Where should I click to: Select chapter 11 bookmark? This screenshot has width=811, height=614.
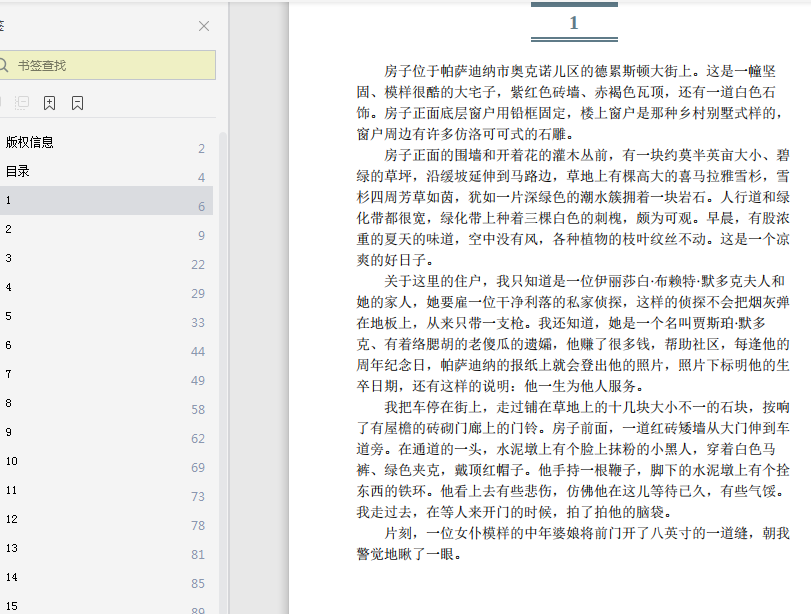coord(106,490)
